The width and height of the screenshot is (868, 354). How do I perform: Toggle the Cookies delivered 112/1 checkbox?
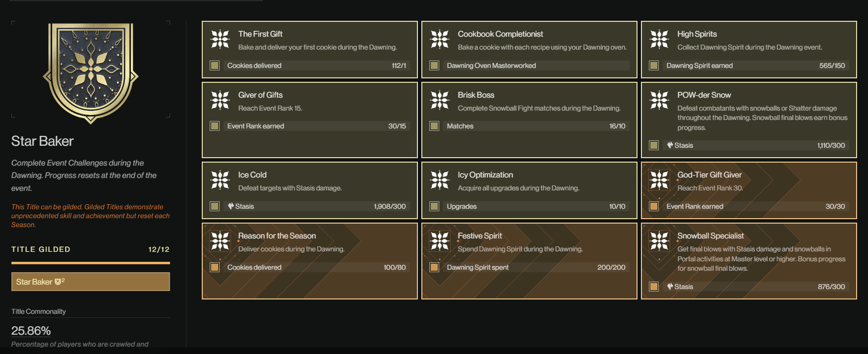pos(215,65)
